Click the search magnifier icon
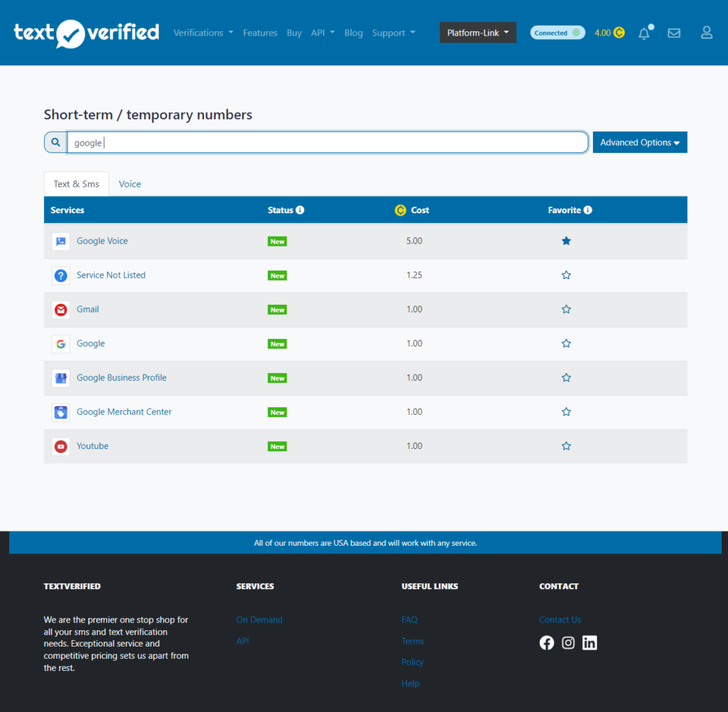728x712 pixels. (x=55, y=142)
